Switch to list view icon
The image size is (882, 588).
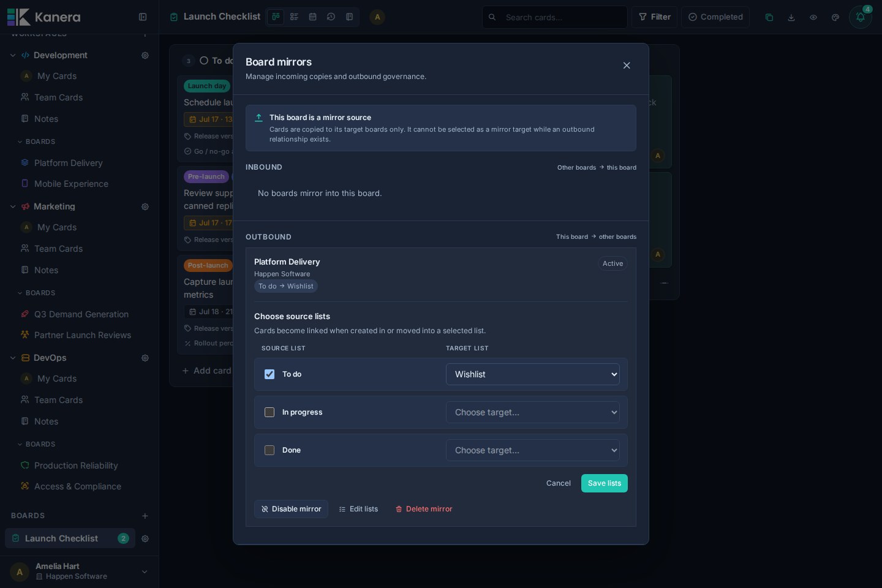pyautogui.click(x=294, y=17)
